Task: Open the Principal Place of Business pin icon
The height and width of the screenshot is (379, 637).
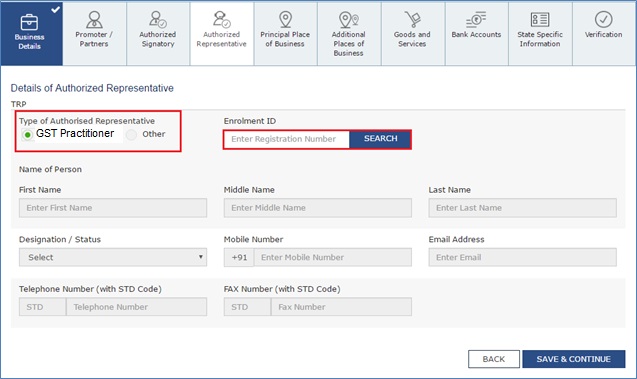Action: pyautogui.click(x=285, y=19)
